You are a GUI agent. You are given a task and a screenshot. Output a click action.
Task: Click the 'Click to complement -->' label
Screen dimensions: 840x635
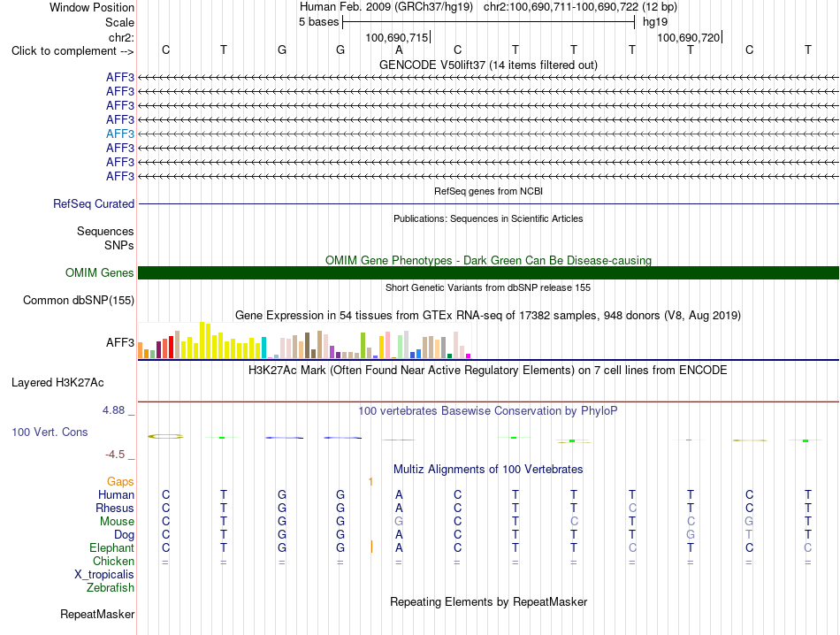click(x=73, y=51)
